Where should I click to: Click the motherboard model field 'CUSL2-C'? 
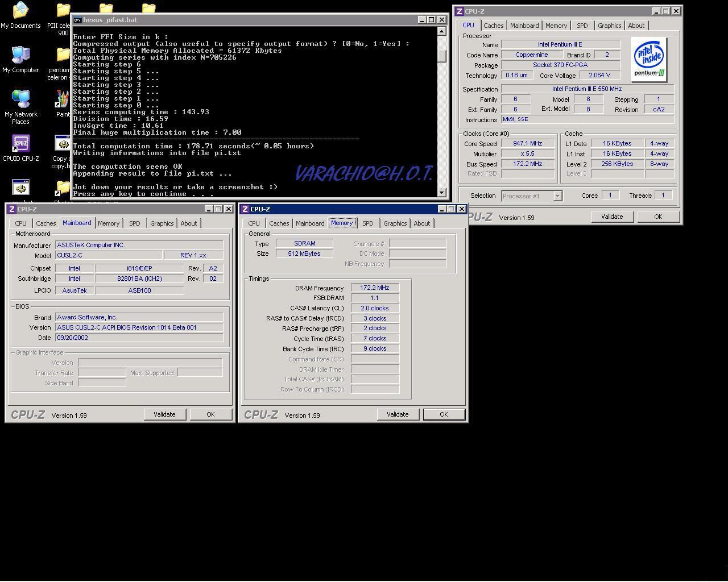point(108,256)
